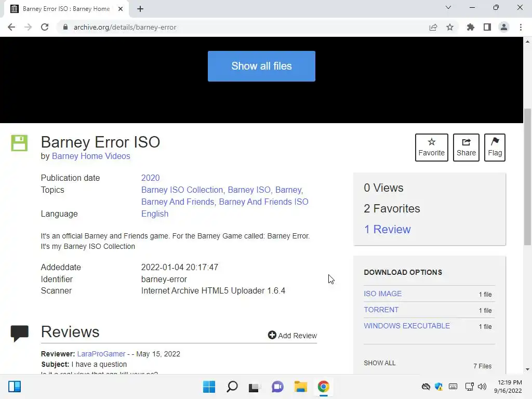Select identifier text barney-error

164,279
